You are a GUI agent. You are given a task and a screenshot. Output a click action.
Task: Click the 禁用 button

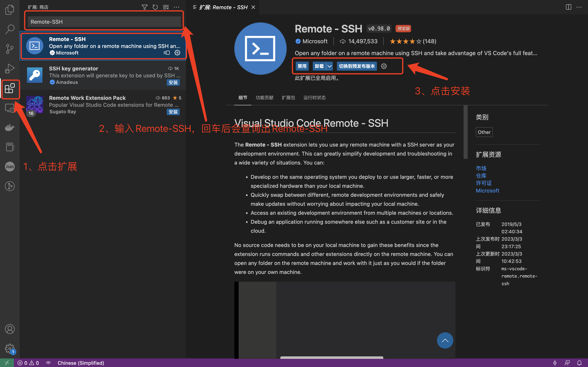[x=302, y=66]
